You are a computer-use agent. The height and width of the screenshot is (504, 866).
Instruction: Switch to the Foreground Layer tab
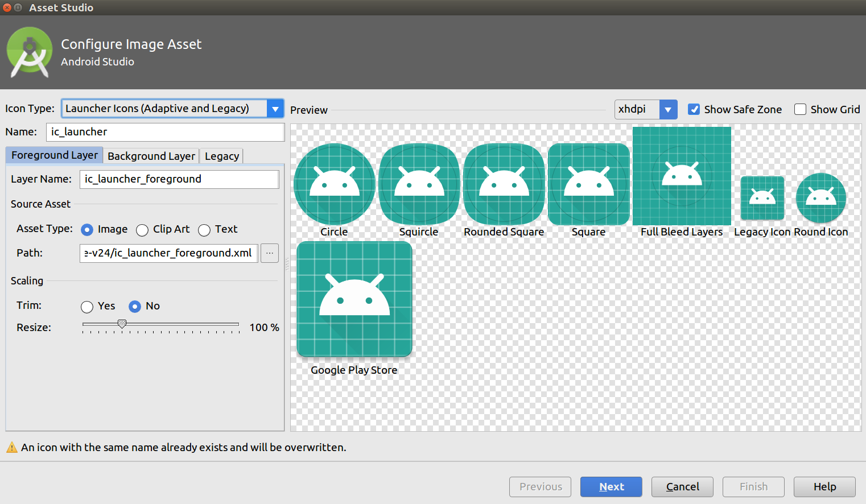(55, 155)
